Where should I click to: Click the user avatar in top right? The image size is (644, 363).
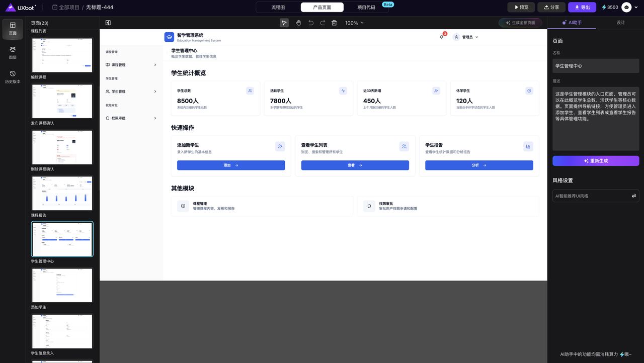tap(627, 7)
